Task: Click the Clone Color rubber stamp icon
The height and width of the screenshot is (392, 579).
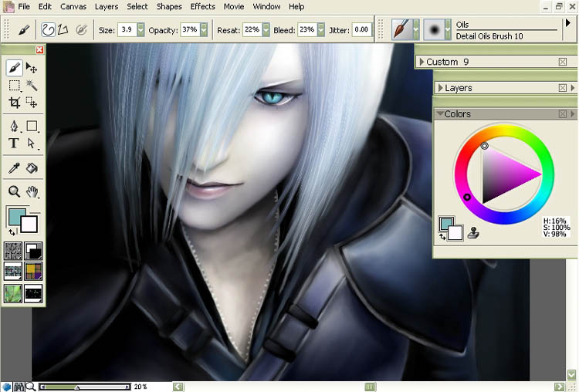Action: (473, 233)
